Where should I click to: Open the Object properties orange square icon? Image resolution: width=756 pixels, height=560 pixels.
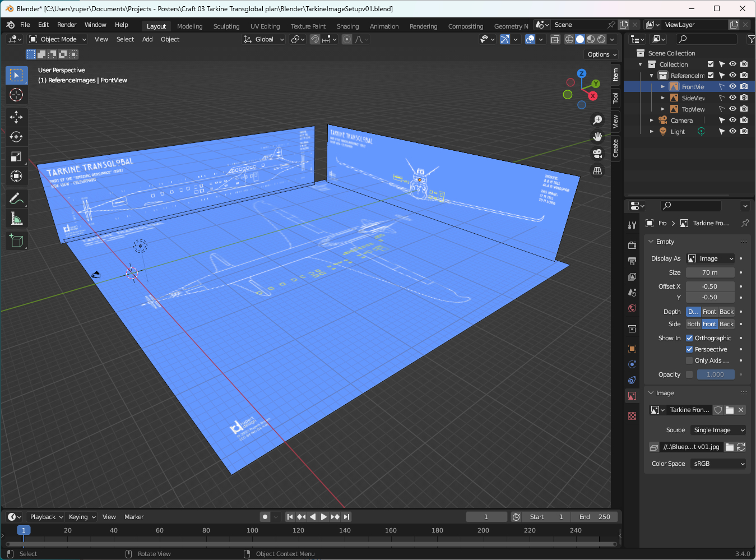632,349
